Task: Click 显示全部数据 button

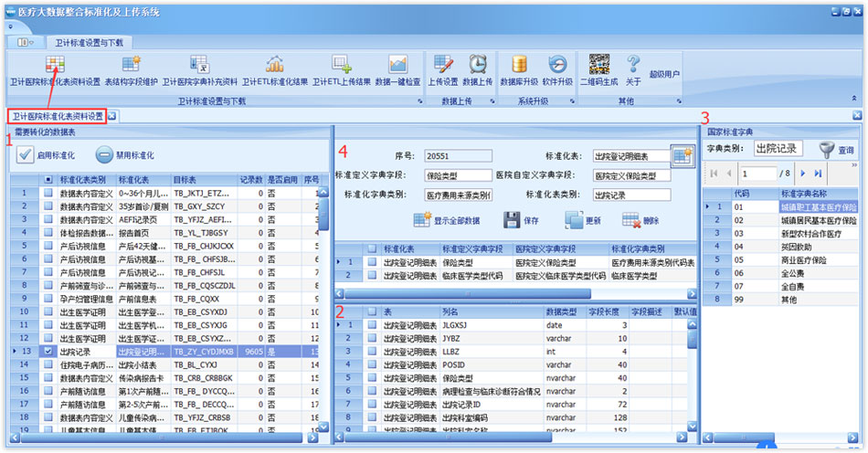Action: point(447,220)
